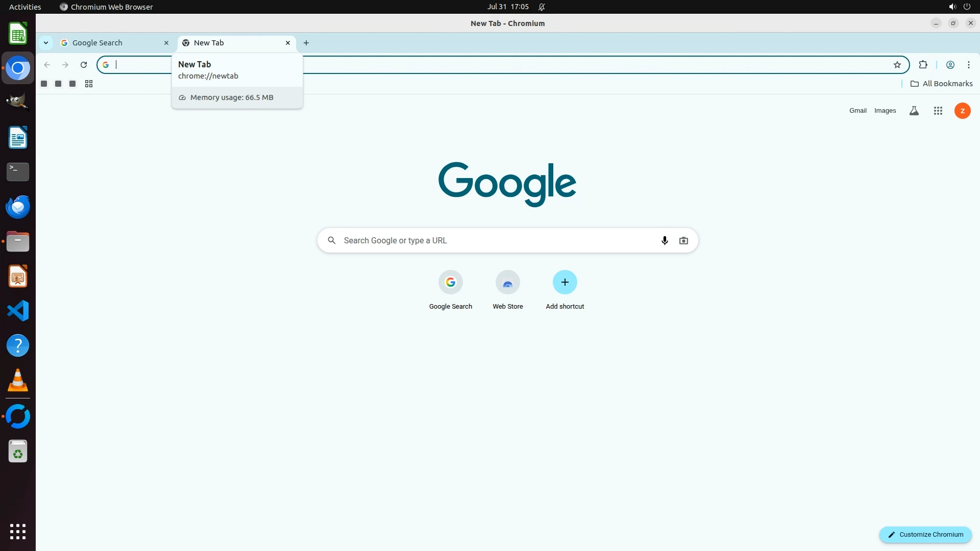Open Search Labs flask icon
This screenshot has height=551, width=980.
pyautogui.click(x=914, y=111)
